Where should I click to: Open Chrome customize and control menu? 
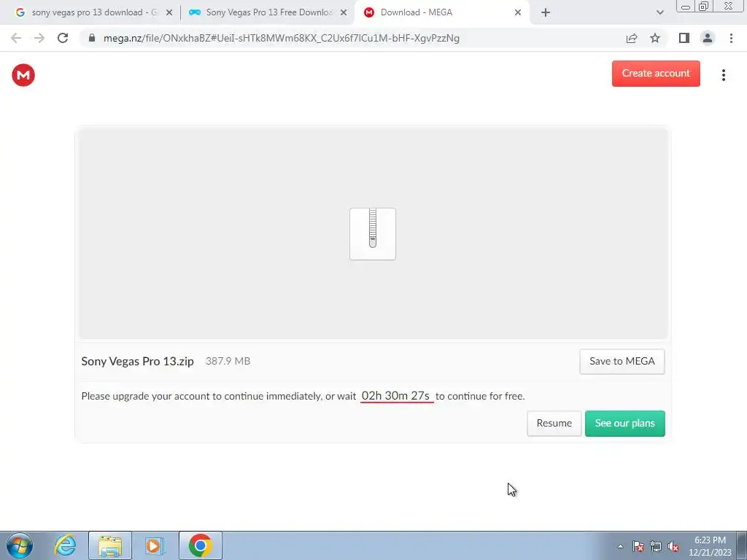coord(731,38)
